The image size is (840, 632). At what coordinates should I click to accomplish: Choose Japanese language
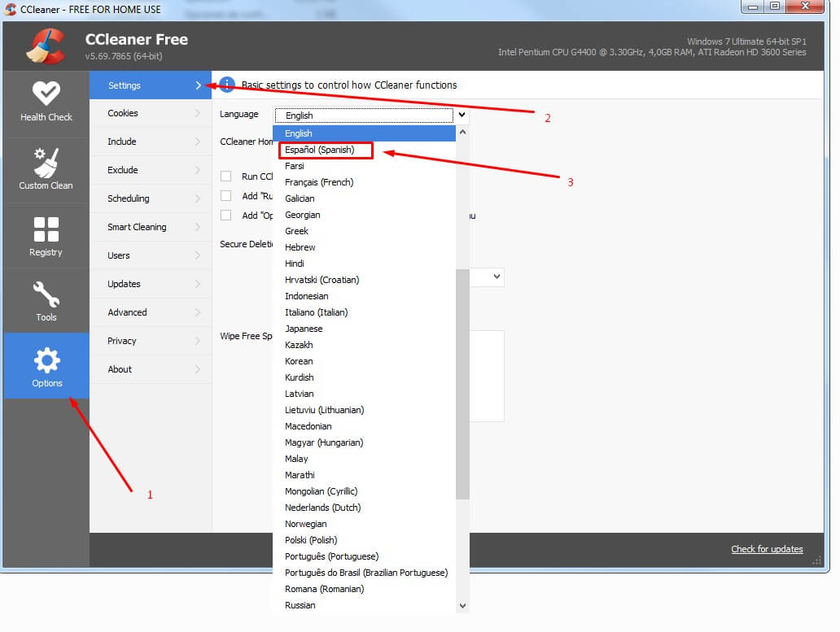coord(365,329)
